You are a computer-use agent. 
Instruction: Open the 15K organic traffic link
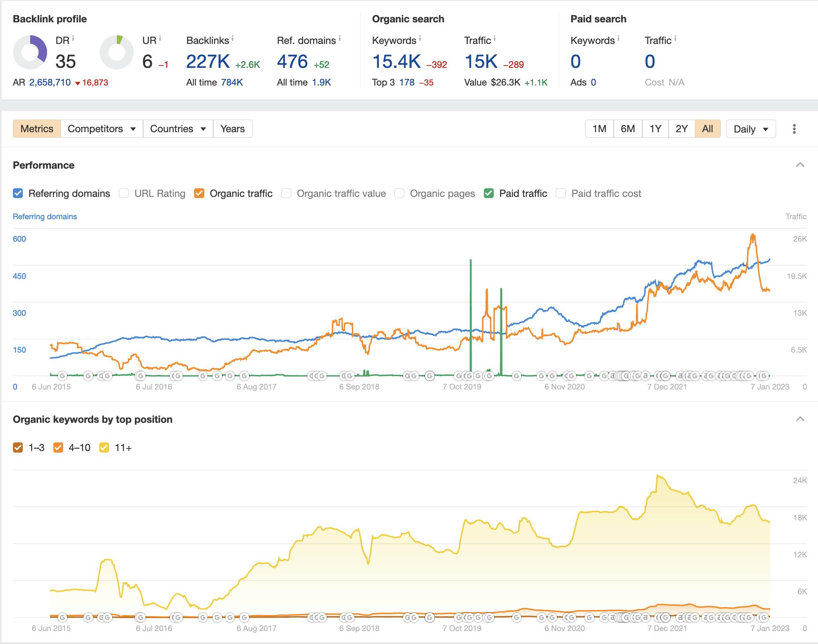coord(481,62)
